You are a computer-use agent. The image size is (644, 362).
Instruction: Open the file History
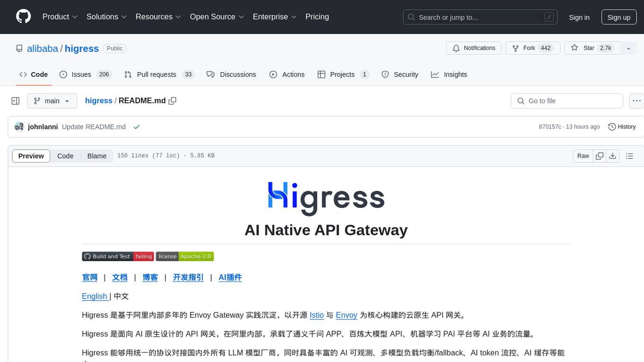click(622, 127)
